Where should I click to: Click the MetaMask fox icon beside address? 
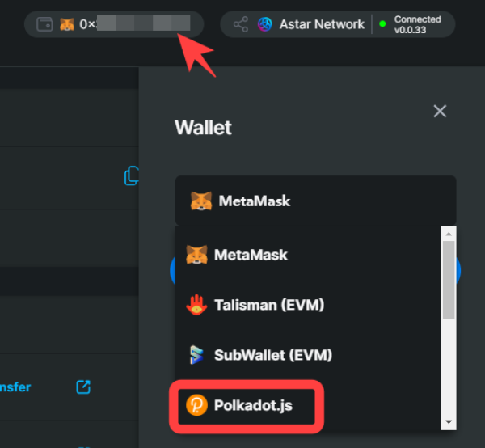click(67, 24)
